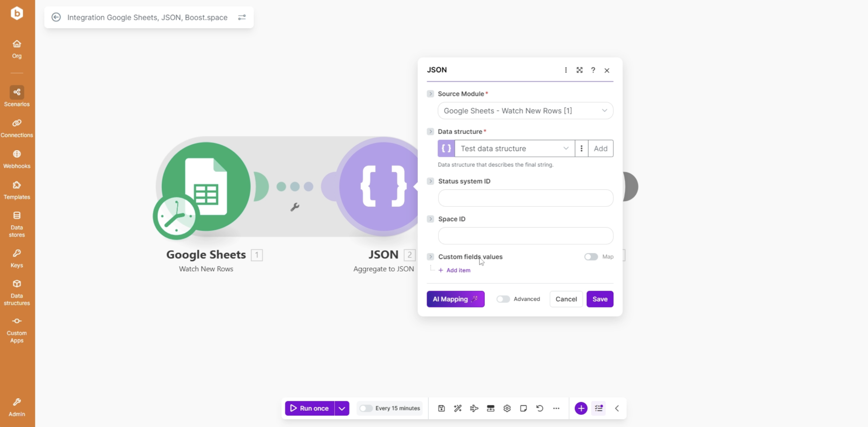Open the Test data structure dropdown
Image resolution: width=868 pixels, height=427 pixels.
tap(514, 148)
